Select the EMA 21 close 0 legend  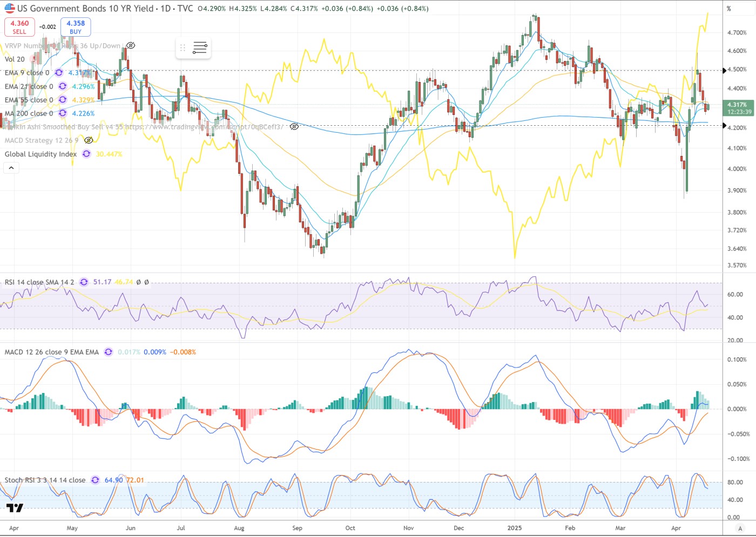[29, 86]
